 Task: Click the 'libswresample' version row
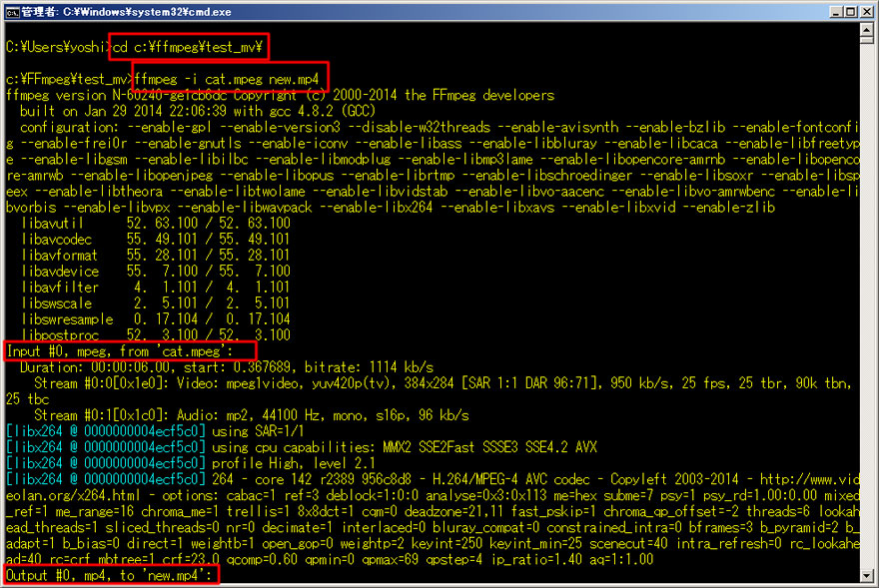tap(156, 318)
